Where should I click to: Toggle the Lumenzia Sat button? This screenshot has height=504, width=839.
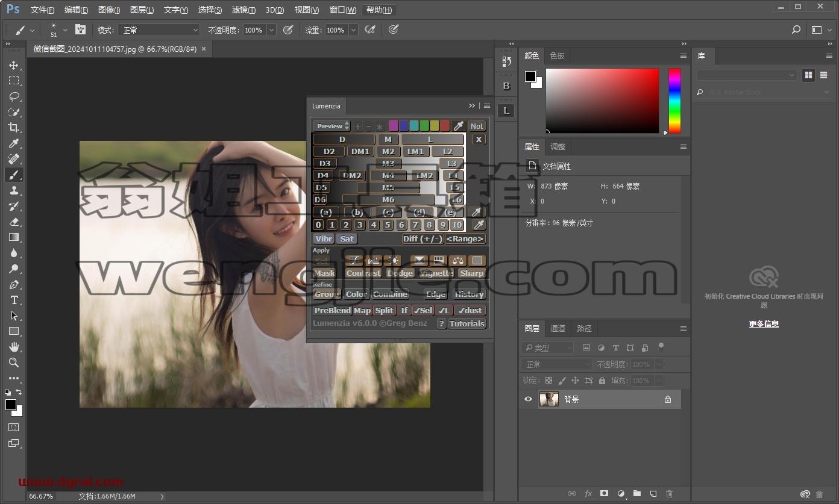tap(347, 238)
